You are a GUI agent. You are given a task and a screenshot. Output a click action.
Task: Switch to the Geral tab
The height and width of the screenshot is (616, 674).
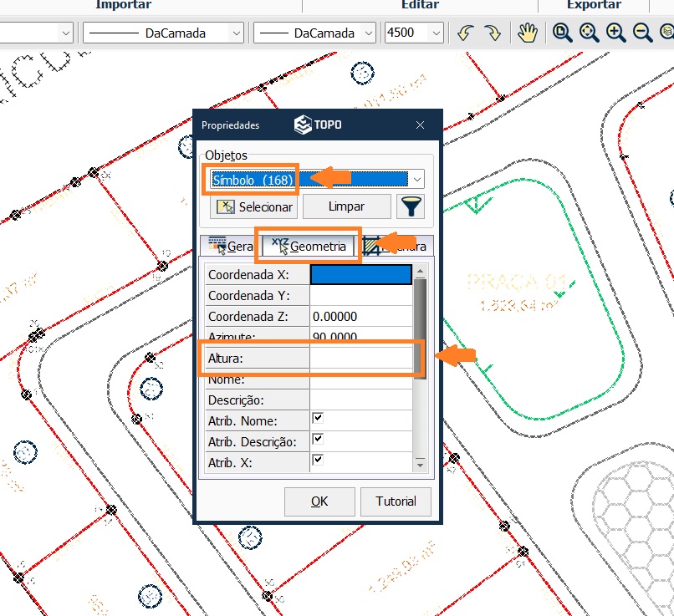pyautogui.click(x=231, y=247)
